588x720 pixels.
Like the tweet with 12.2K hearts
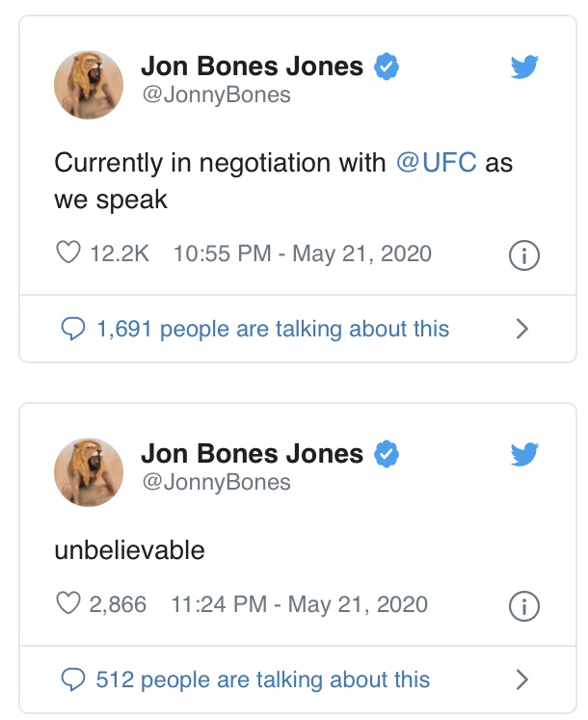68,253
